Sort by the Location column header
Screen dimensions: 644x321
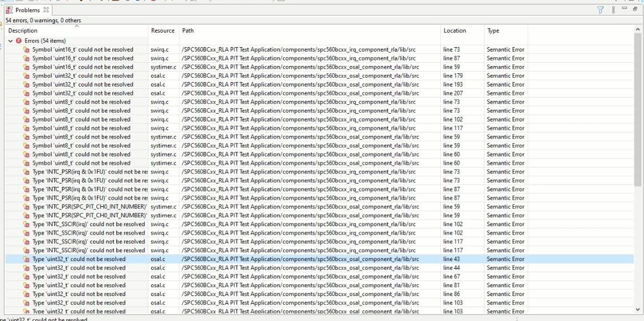point(462,31)
